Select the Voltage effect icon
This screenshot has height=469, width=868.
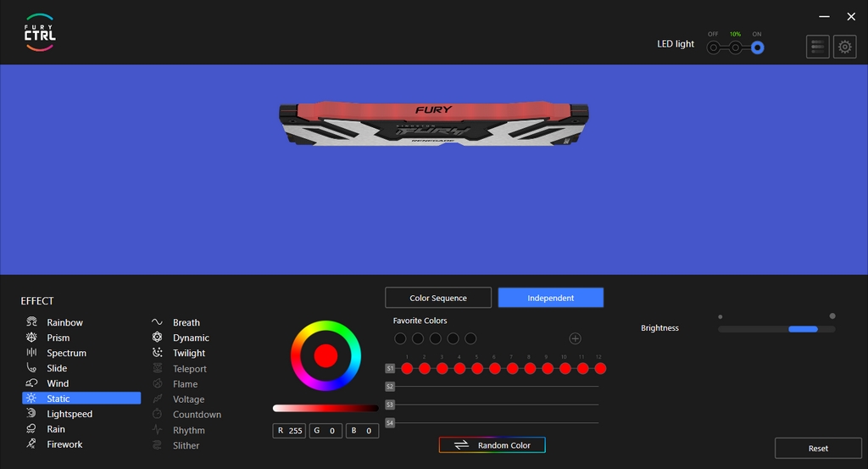(157, 399)
